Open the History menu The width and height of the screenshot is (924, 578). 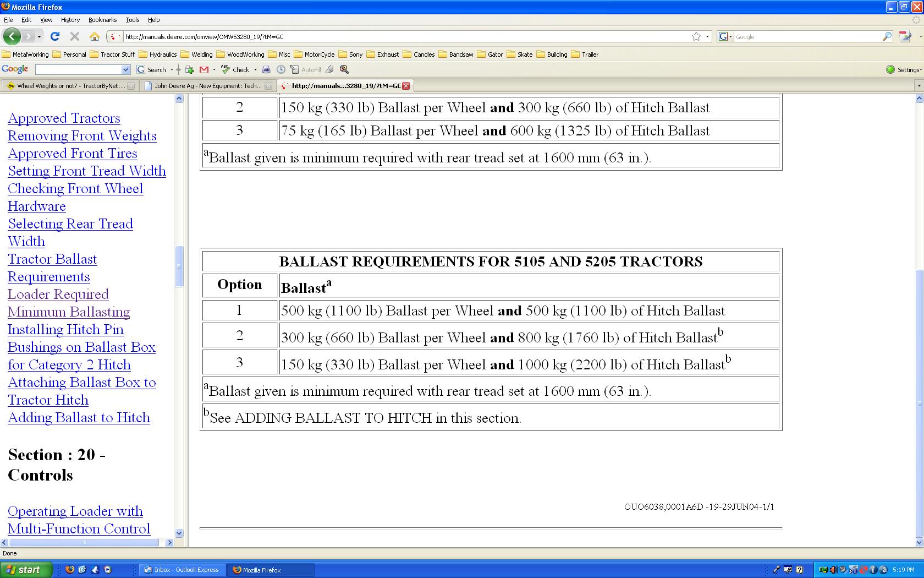(x=70, y=20)
